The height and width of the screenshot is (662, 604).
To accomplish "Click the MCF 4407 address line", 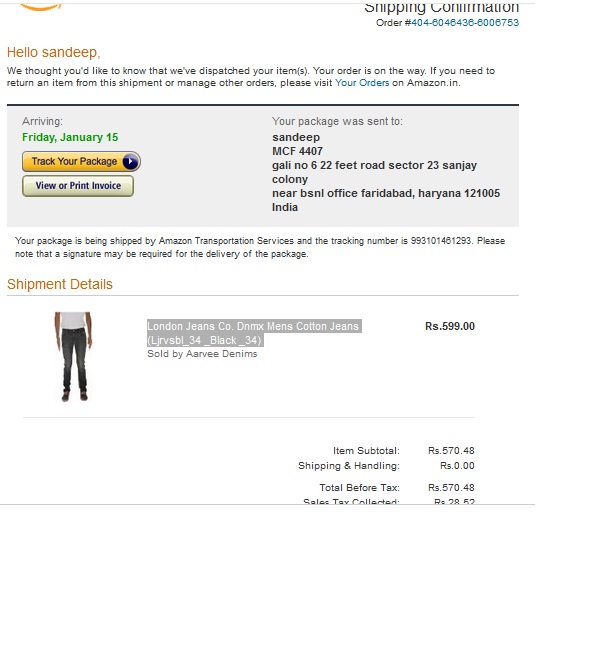I will pyautogui.click(x=297, y=151).
